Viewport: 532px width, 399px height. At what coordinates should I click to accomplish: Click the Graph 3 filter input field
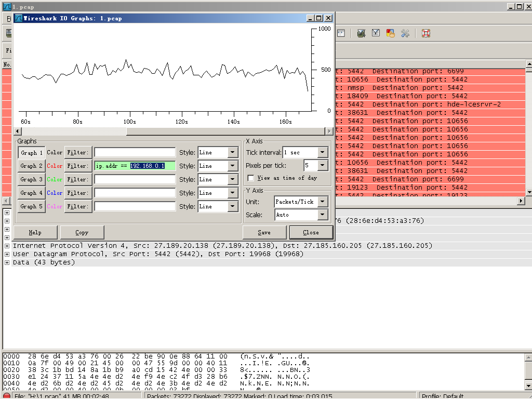coord(135,179)
